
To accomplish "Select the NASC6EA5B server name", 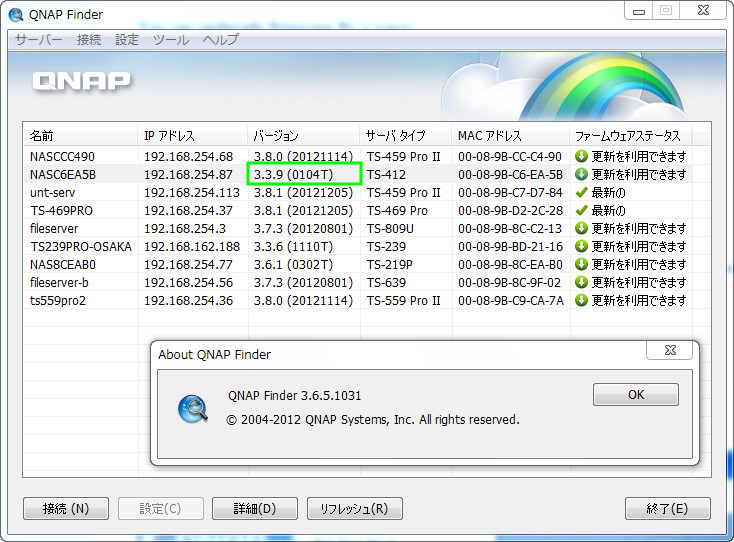I will click(x=63, y=175).
